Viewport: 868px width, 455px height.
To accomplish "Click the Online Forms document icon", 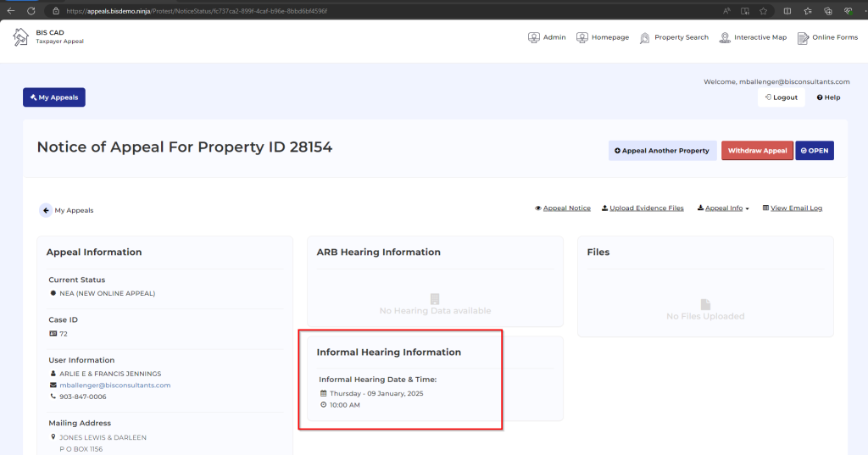I will point(803,37).
